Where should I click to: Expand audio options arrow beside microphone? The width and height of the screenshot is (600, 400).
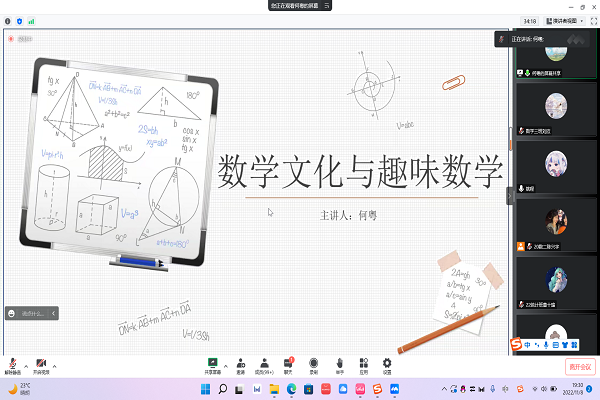26,362
